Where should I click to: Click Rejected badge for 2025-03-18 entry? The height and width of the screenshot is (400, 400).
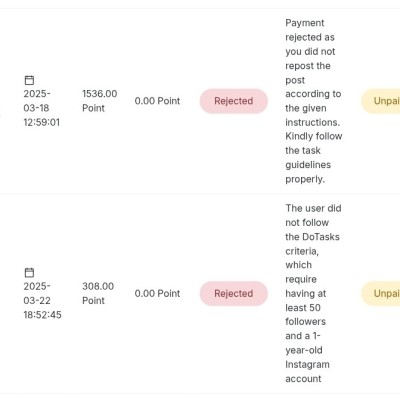coord(234,101)
